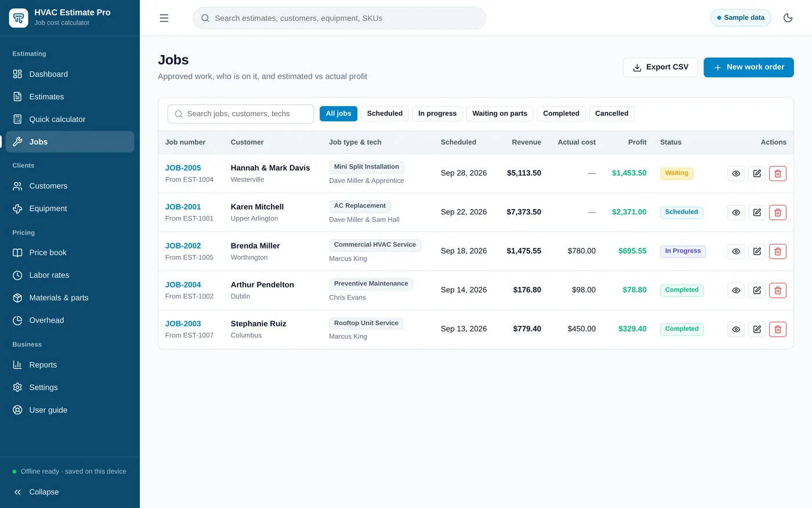Viewport: 812px width, 508px height.
Task: Show Completed jobs filter
Action: (561, 114)
